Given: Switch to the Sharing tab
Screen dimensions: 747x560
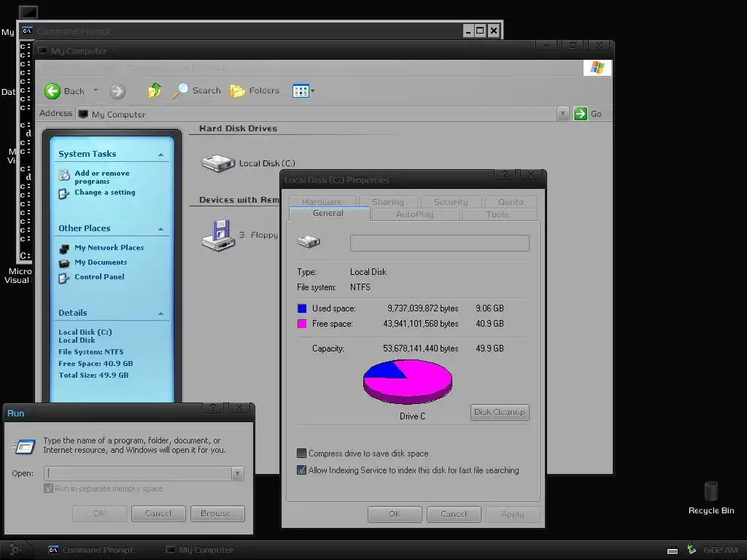Looking at the screenshot, I should 388,202.
